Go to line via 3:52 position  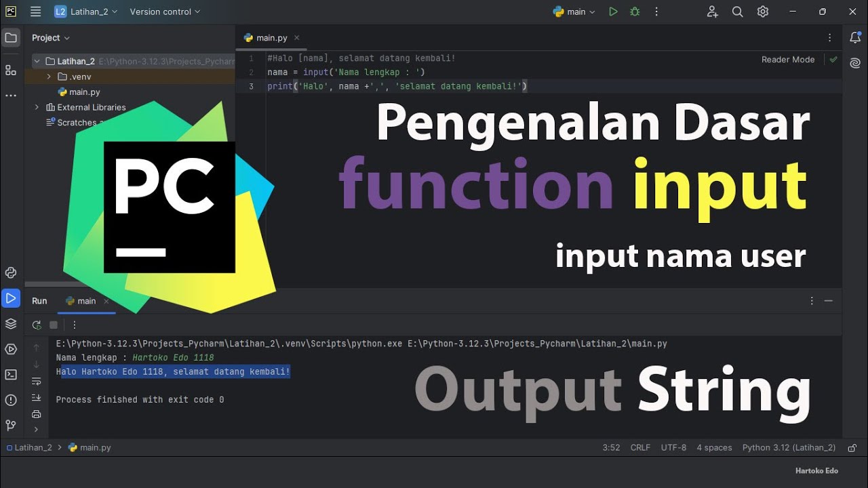tap(611, 447)
